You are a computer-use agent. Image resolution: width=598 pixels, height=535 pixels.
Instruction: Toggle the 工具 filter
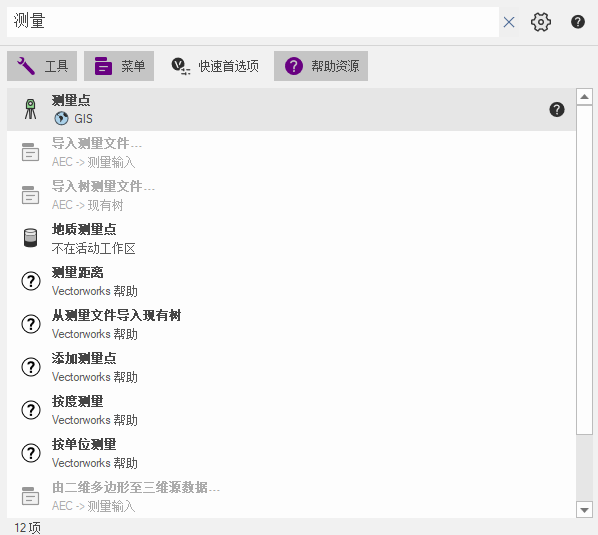coord(42,66)
